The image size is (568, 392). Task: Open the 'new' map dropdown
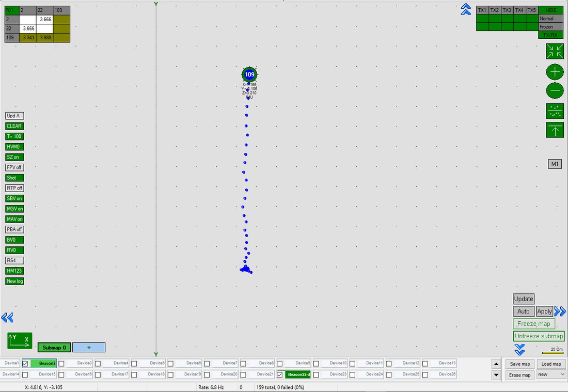pyautogui.click(x=551, y=374)
